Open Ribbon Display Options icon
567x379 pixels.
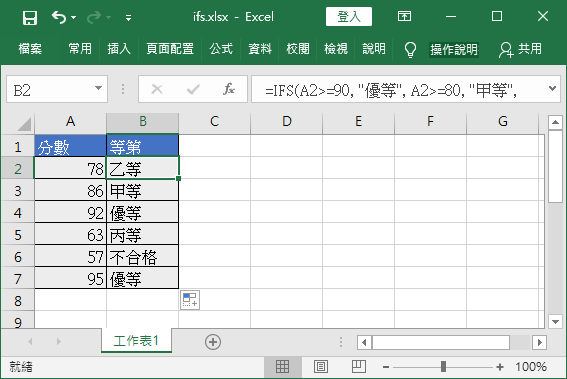click(404, 16)
